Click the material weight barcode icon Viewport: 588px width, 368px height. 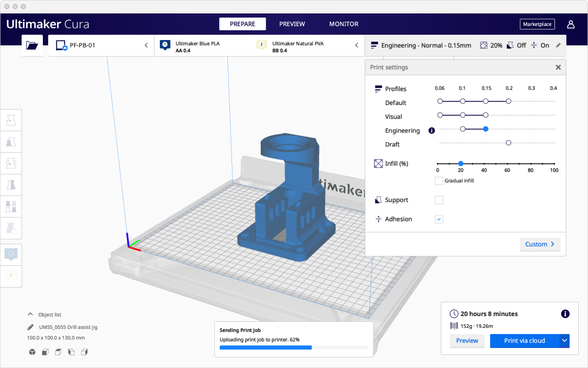454,326
